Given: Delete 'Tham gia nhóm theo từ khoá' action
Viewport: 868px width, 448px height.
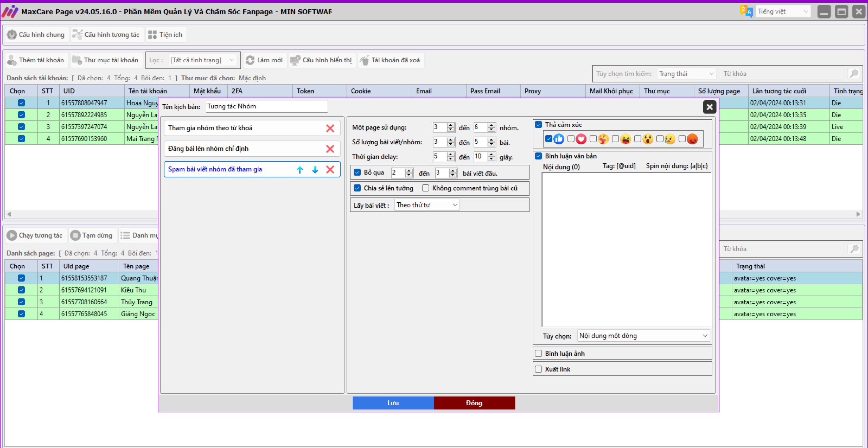Looking at the screenshot, I should [x=330, y=128].
